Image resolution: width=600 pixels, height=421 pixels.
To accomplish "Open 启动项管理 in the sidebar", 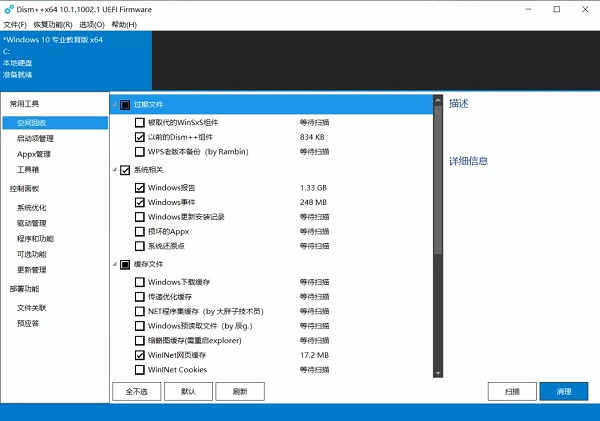I will [x=35, y=138].
